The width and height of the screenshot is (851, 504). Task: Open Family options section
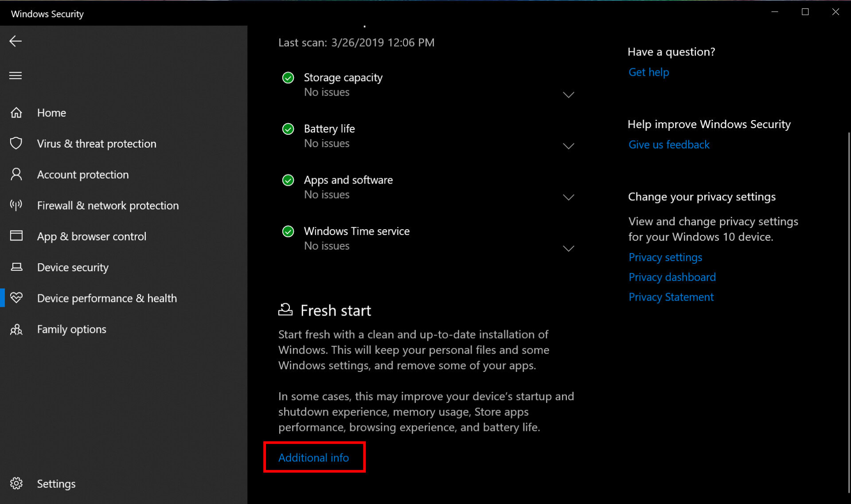point(71,328)
